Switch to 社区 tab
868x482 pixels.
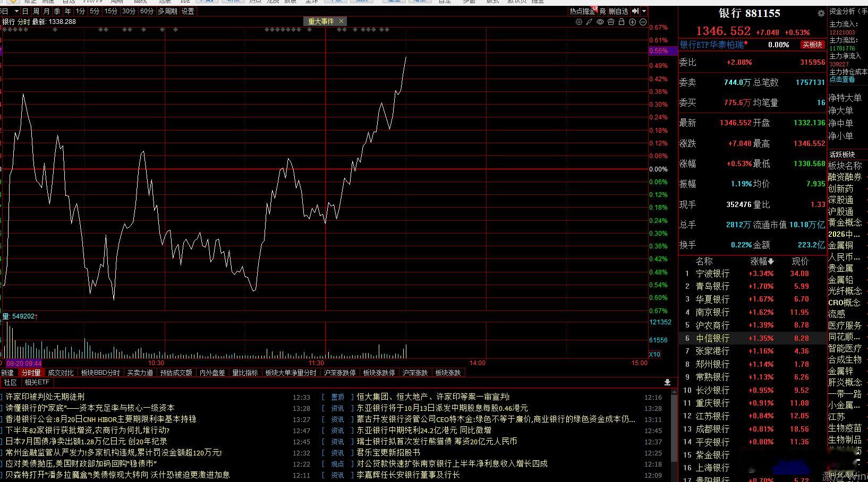[x=11, y=382]
